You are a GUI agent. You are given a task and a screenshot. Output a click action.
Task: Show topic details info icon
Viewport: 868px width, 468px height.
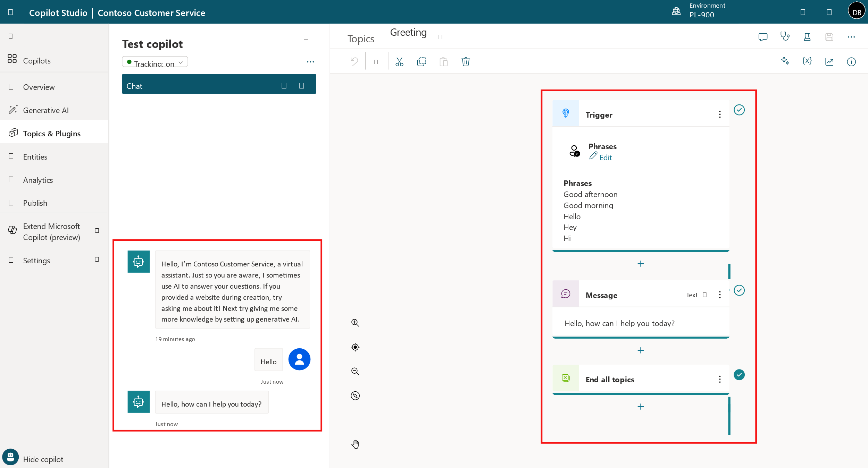coord(851,62)
